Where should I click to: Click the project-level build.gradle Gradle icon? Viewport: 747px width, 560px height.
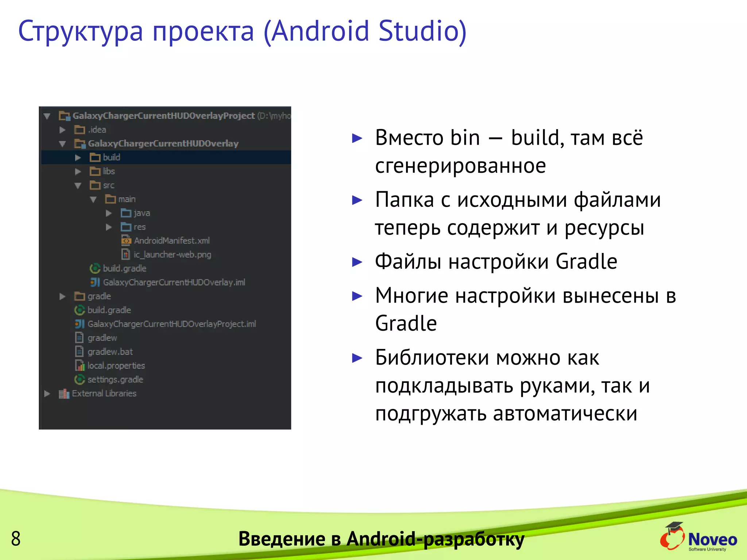coord(80,310)
